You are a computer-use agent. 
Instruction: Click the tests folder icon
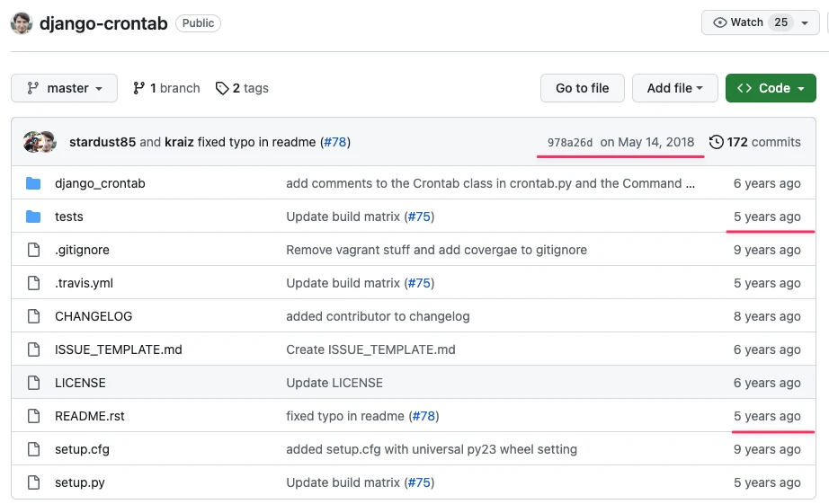(x=33, y=217)
